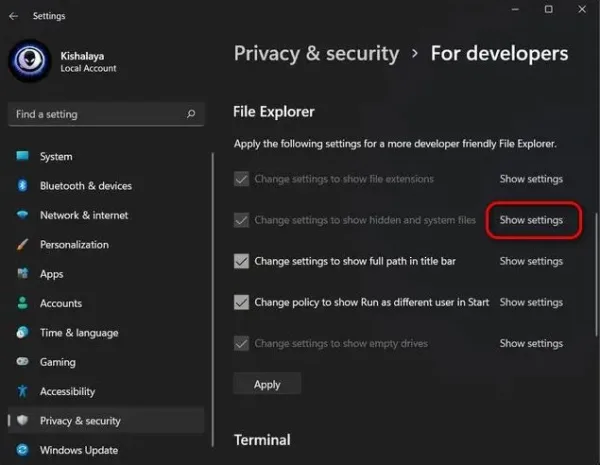Click Privacy & security breadcrumb heading
Viewport: 600px width, 465px height.
tap(316, 53)
